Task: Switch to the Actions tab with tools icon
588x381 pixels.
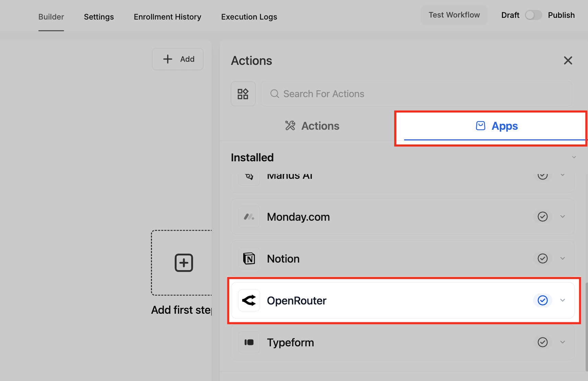Action: coord(312,126)
